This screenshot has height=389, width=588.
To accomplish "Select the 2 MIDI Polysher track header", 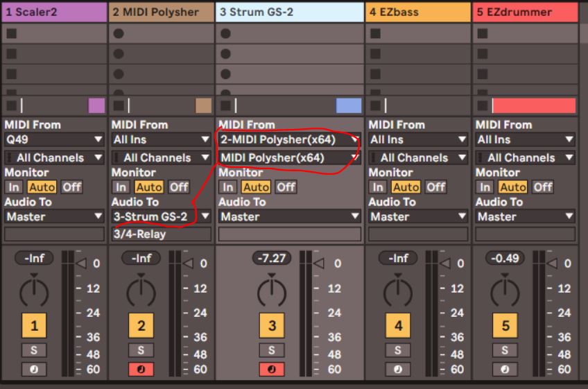I will pyautogui.click(x=162, y=12).
